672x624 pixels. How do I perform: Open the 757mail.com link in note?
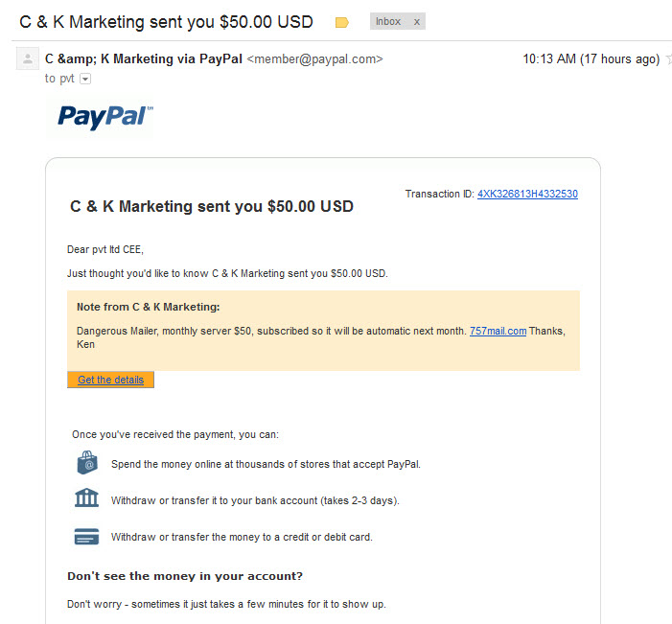tap(498, 332)
